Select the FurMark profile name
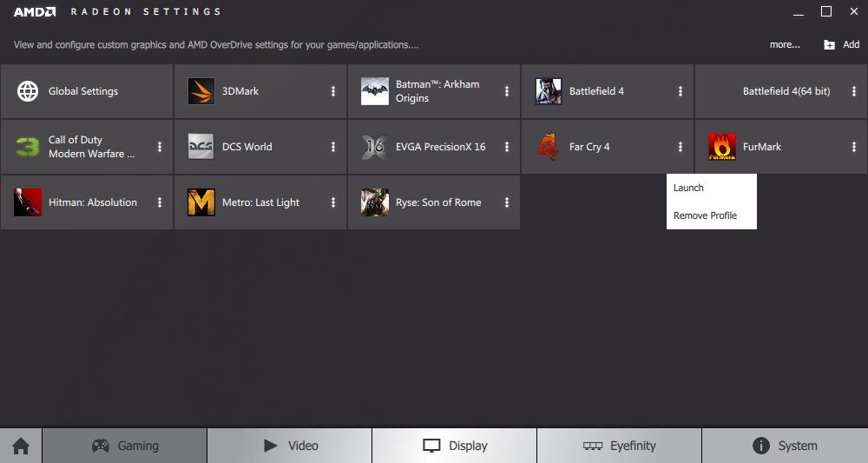 [762, 147]
